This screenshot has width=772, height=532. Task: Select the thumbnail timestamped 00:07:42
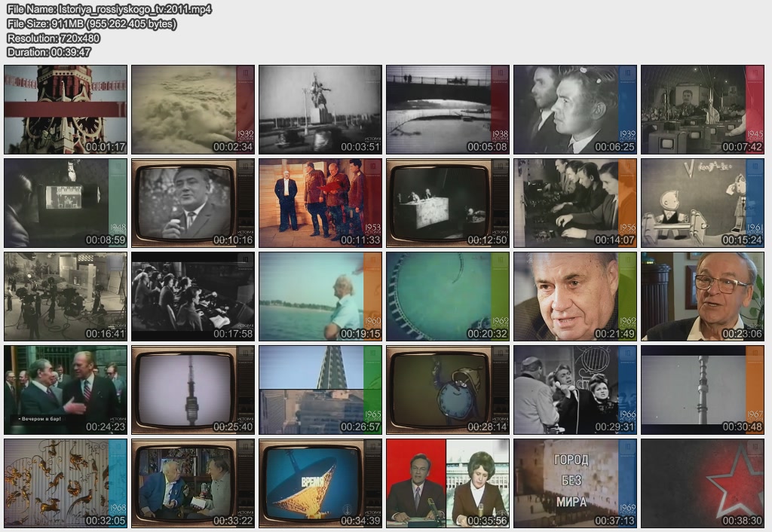pyautogui.click(x=703, y=109)
